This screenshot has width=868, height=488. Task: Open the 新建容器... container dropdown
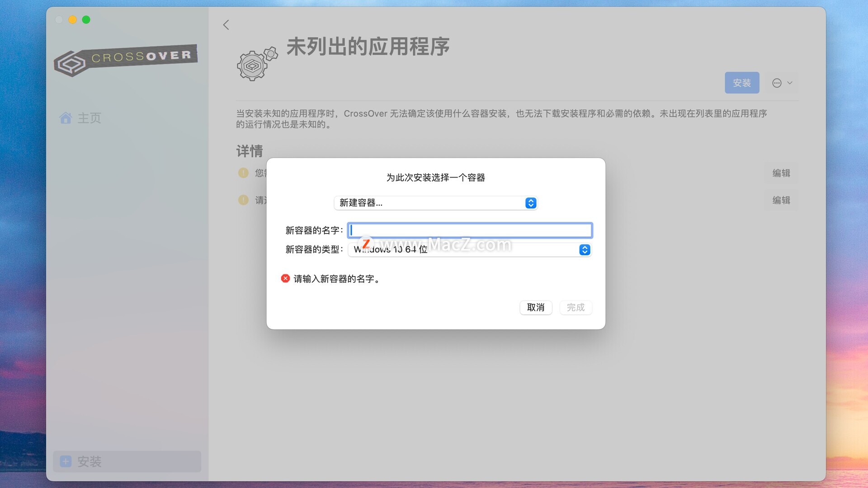click(x=435, y=203)
